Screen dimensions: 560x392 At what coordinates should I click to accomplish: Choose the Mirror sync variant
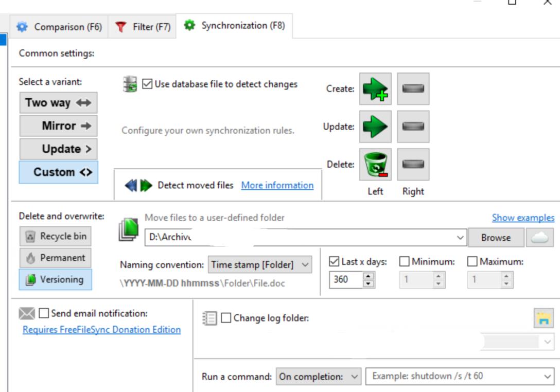coord(58,126)
